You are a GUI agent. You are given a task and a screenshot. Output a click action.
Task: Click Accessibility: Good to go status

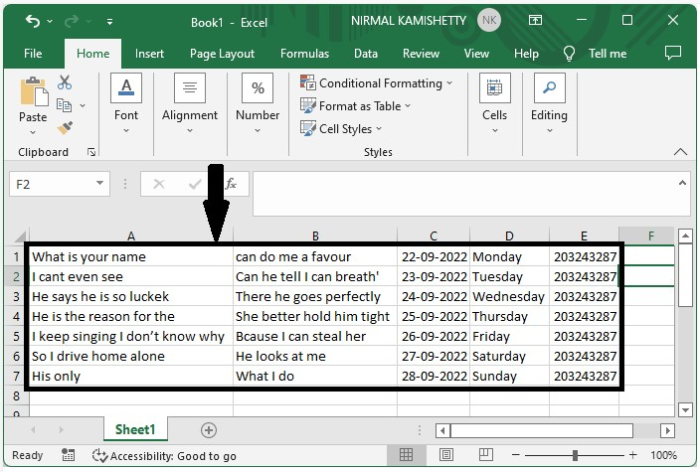[x=164, y=456]
